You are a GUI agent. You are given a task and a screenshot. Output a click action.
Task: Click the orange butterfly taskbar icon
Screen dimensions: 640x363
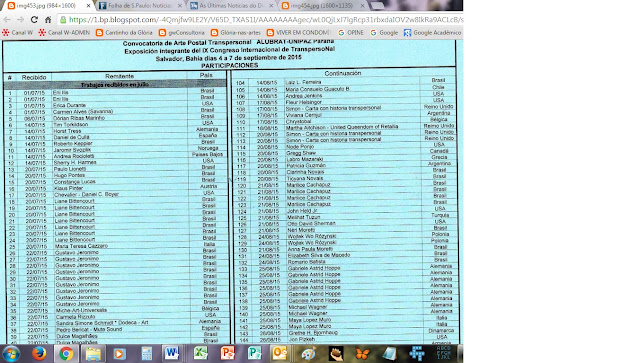pyautogui.click(x=362, y=354)
